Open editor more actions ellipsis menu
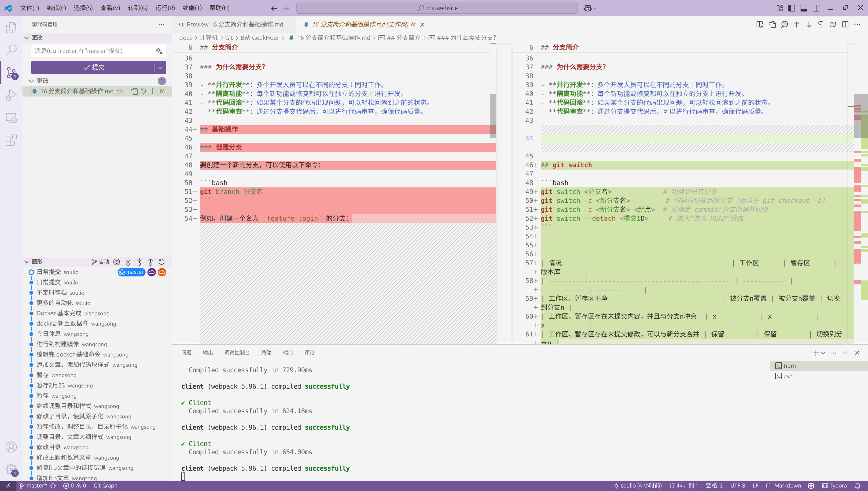This screenshot has height=491, width=868. [x=857, y=24]
